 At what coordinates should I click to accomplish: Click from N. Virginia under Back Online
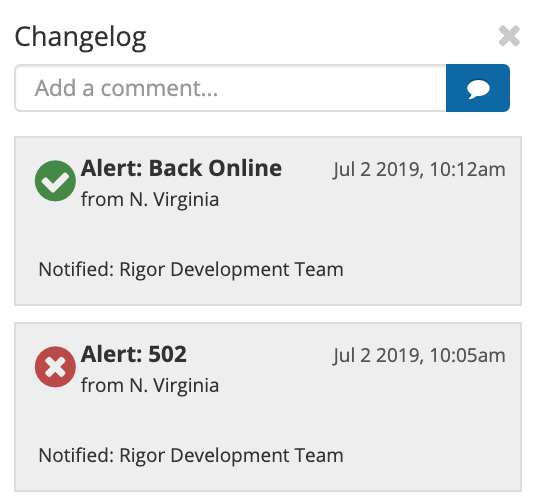pos(150,199)
